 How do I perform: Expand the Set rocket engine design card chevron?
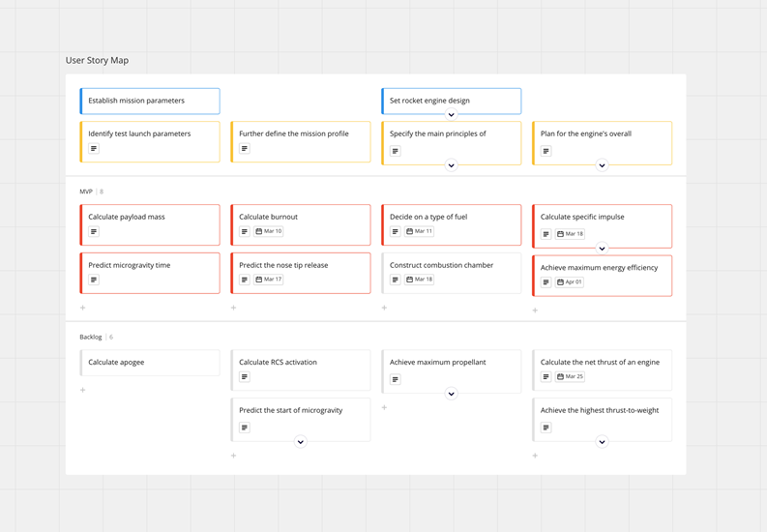click(451, 115)
